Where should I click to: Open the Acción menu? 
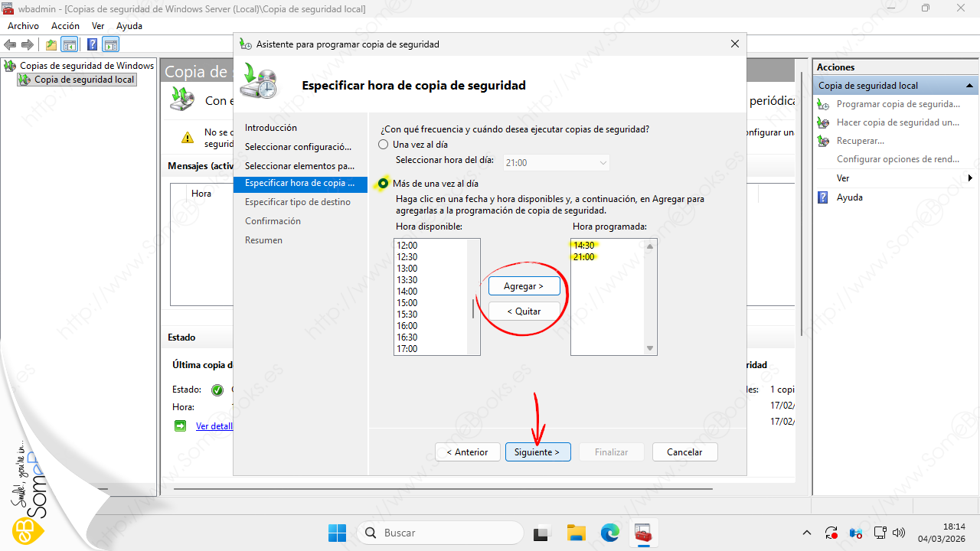pos(65,26)
